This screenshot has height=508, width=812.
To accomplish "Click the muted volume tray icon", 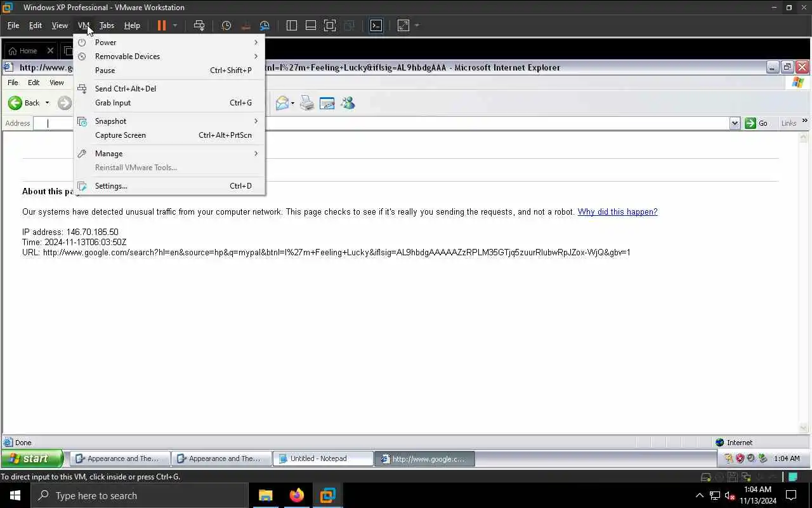I will (730, 495).
